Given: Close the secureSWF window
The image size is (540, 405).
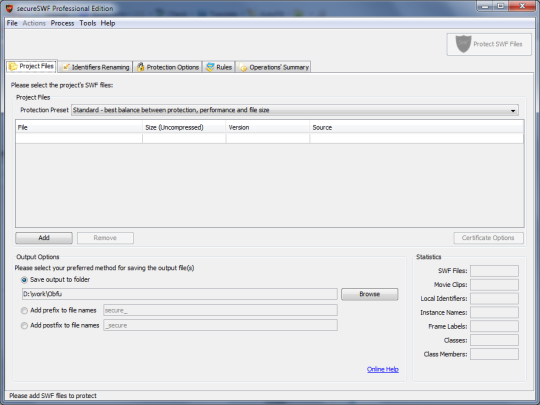Looking at the screenshot, I should coord(522,6).
